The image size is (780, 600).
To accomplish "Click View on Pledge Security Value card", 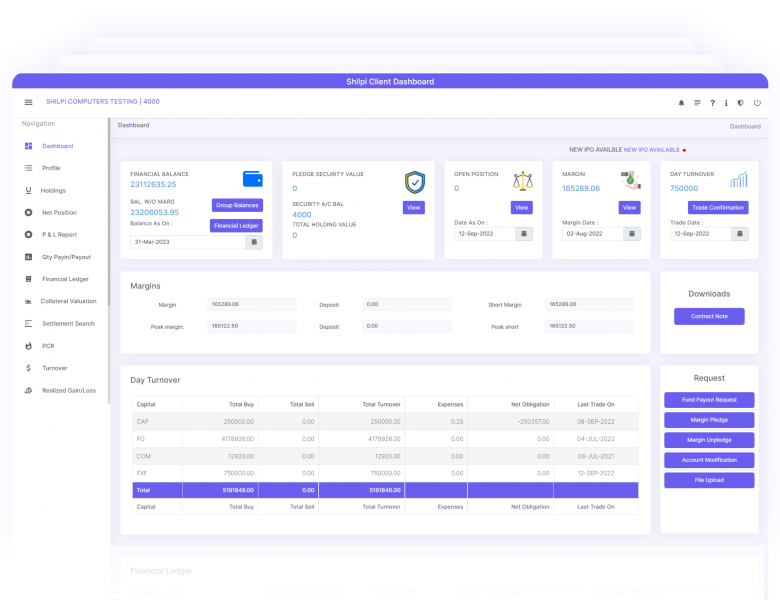I will (x=414, y=207).
